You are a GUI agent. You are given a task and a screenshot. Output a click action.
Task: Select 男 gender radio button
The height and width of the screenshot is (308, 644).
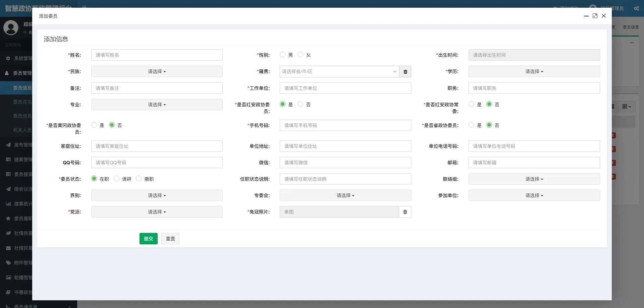tap(283, 55)
